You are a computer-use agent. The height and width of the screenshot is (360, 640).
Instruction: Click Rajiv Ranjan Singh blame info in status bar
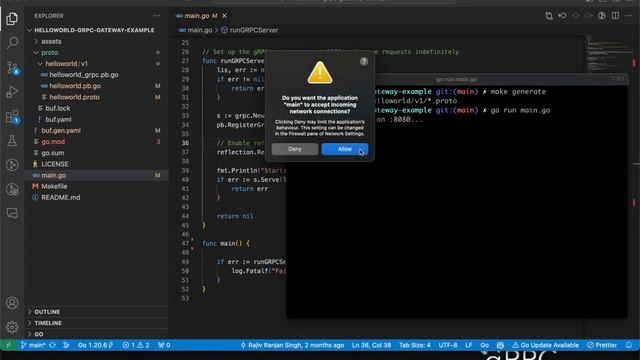coord(292,345)
